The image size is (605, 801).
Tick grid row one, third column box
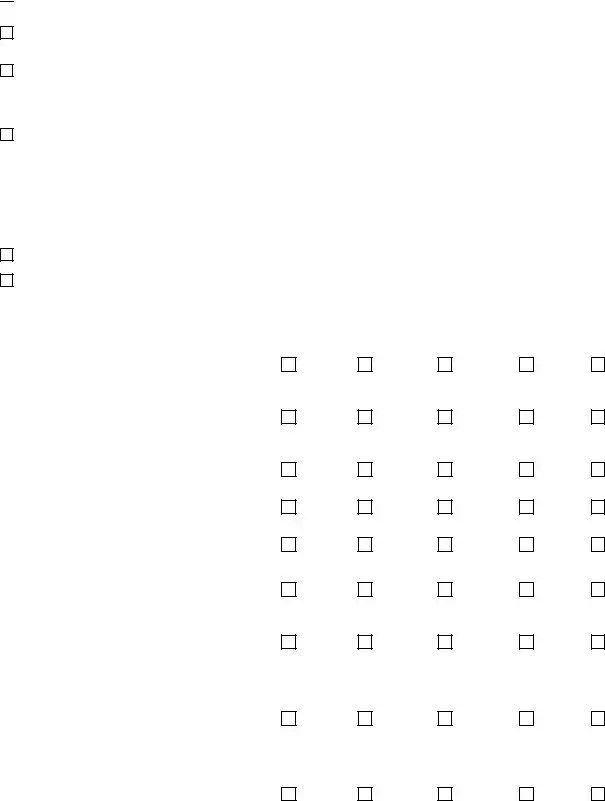445,364
